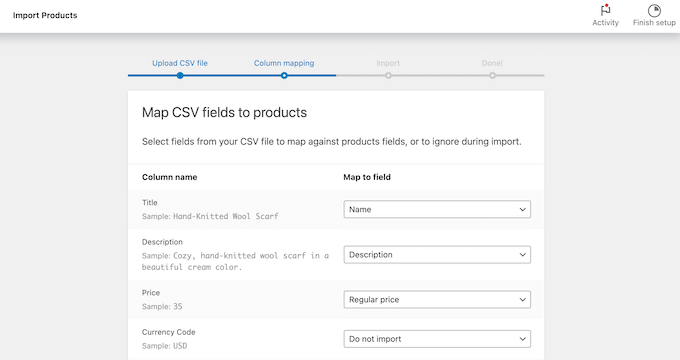Select the Import step label
Image resolution: width=680 pixels, height=360 pixels.
pos(388,63)
